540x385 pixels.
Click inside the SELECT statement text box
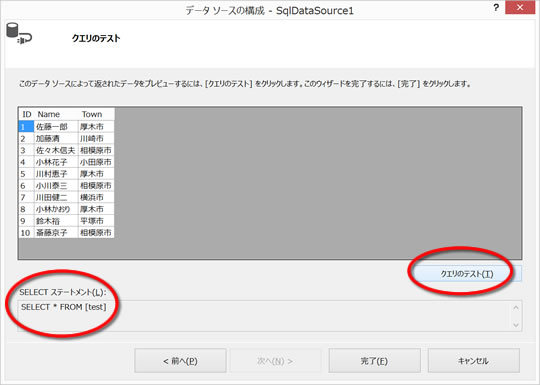(x=264, y=316)
